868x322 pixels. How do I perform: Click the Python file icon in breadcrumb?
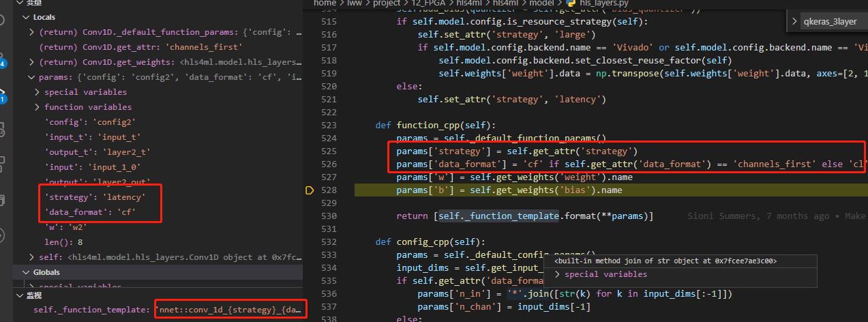[571, 3]
